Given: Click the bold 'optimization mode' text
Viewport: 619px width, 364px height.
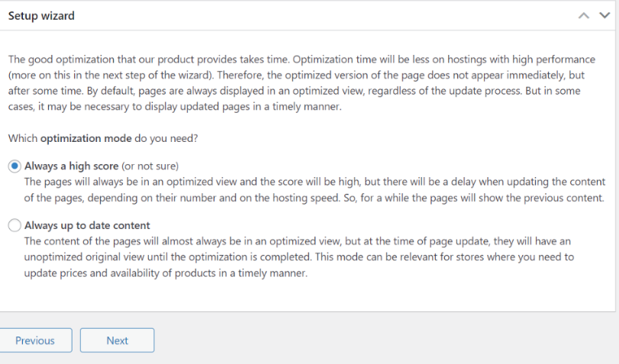Looking at the screenshot, I should (86, 139).
